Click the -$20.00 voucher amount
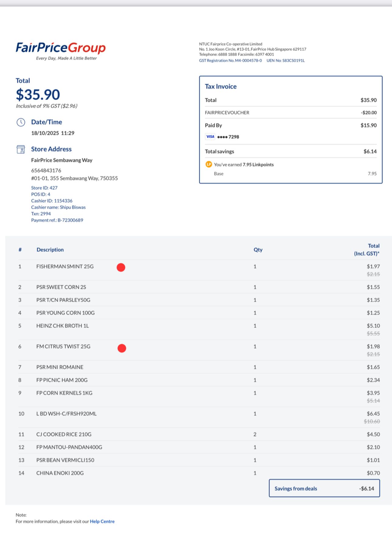The image size is (392, 544). click(x=369, y=113)
